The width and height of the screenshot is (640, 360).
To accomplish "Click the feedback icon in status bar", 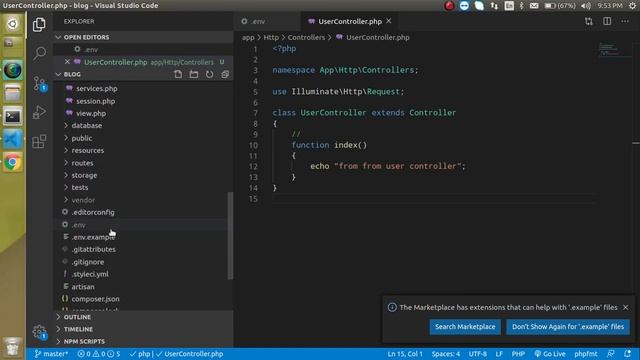I will click(611, 354).
